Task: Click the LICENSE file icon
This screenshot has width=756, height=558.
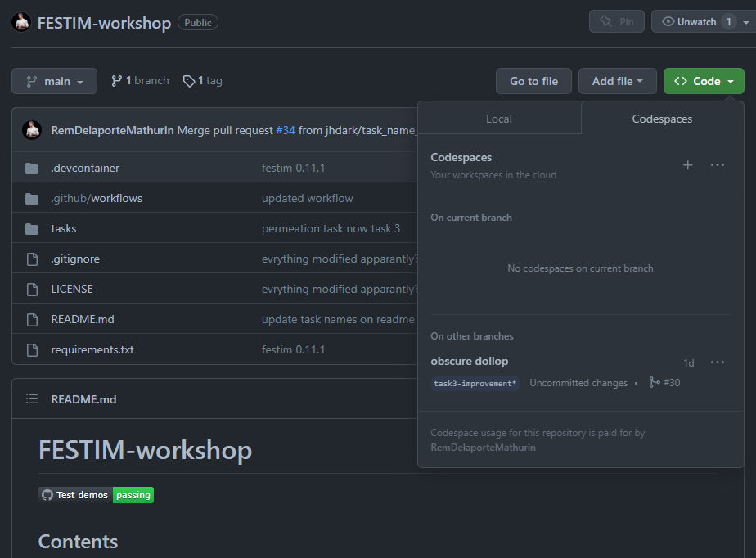Action: pos(32,289)
